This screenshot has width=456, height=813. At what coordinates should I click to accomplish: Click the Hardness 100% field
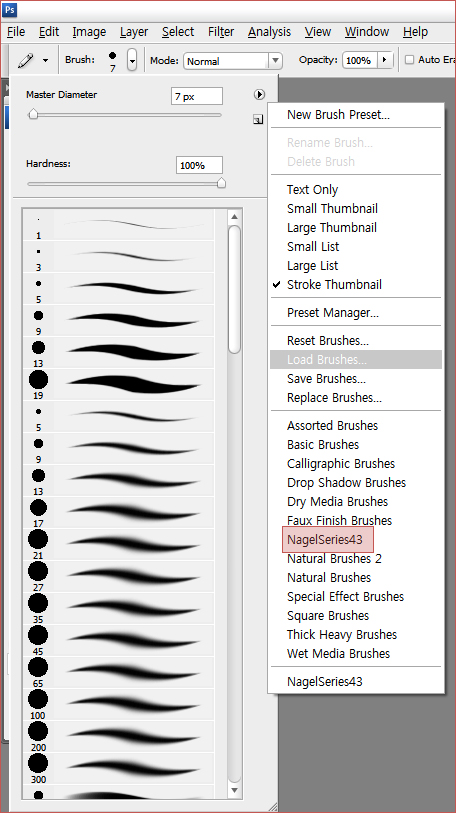(x=199, y=165)
